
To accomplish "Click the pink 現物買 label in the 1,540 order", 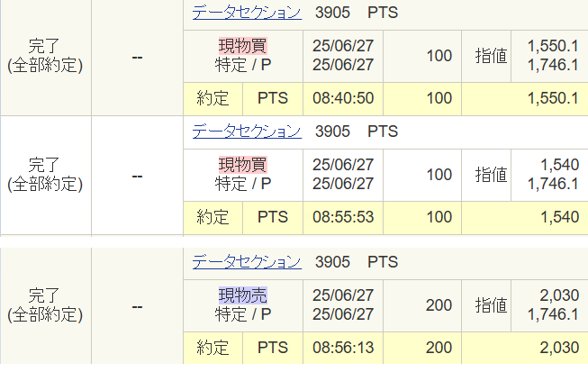I will click(x=242, y=165).
